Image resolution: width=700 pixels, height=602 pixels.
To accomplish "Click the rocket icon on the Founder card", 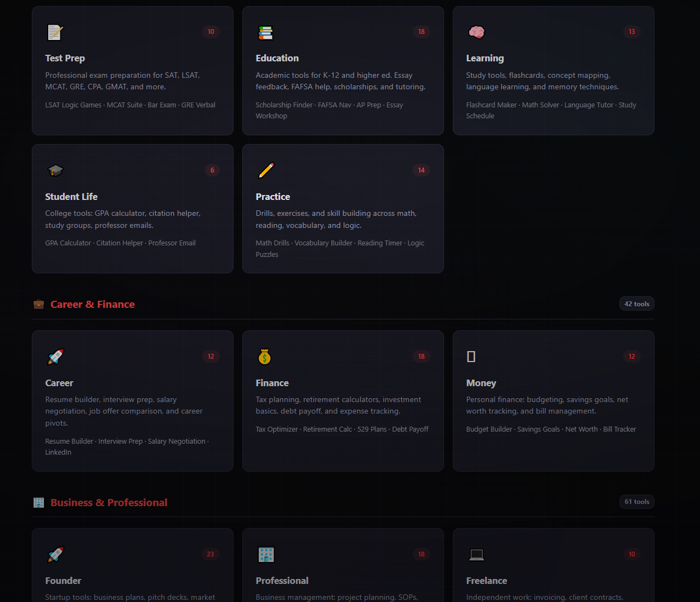I will [x=55, y=554].
